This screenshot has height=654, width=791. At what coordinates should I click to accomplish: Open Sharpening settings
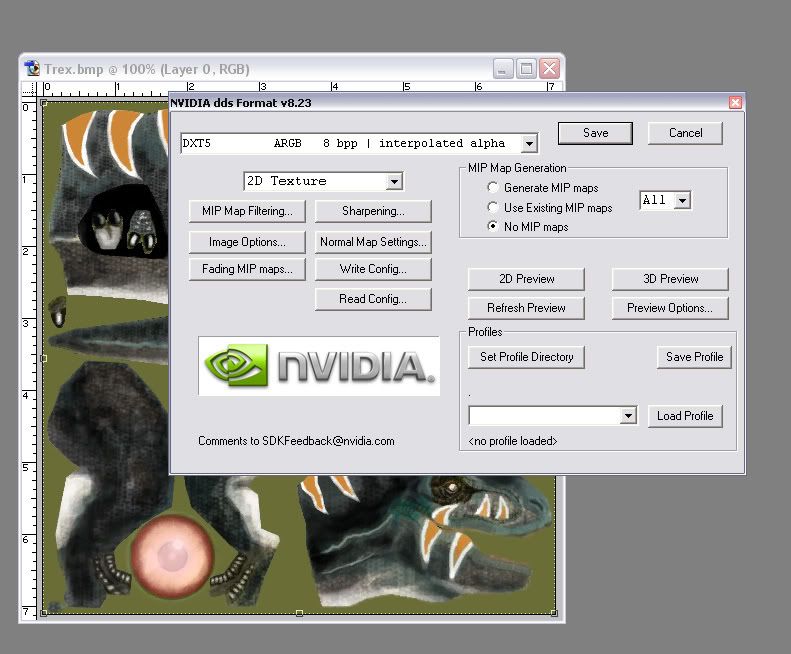click(x=373, y=211)
